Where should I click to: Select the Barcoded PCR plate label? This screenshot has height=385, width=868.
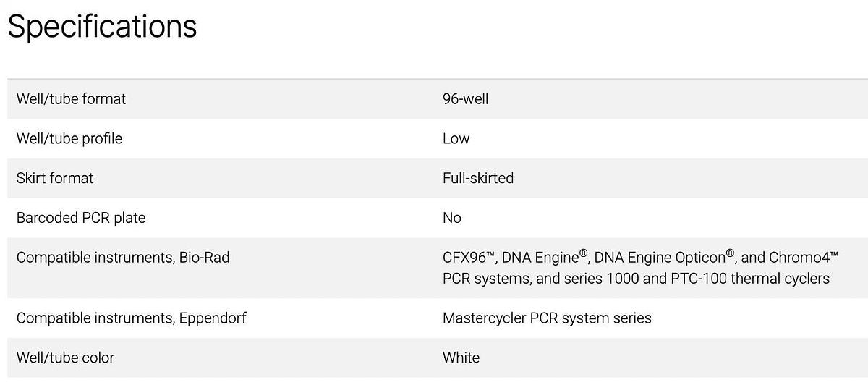tap(81, 217)
